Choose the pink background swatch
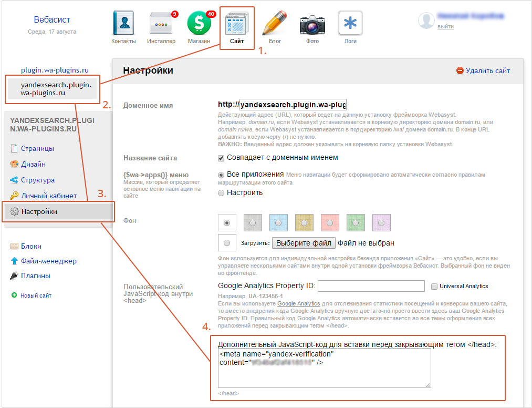The width and height of the screenshot is (532, 408). coord(330,223)
